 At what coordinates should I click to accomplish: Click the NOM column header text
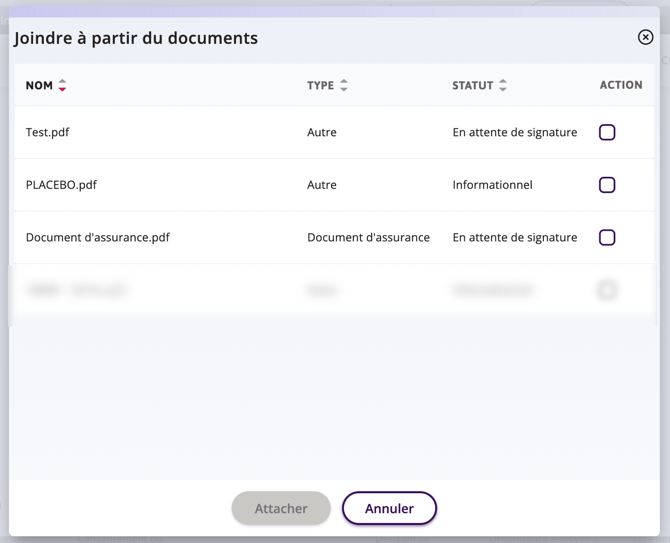point(39,85)
